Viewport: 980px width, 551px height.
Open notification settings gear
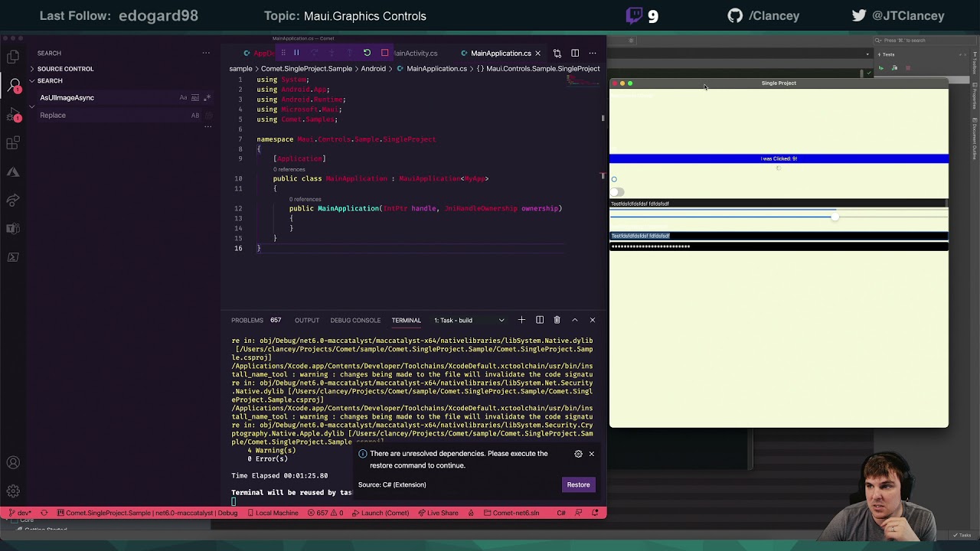tap(578, 454)
